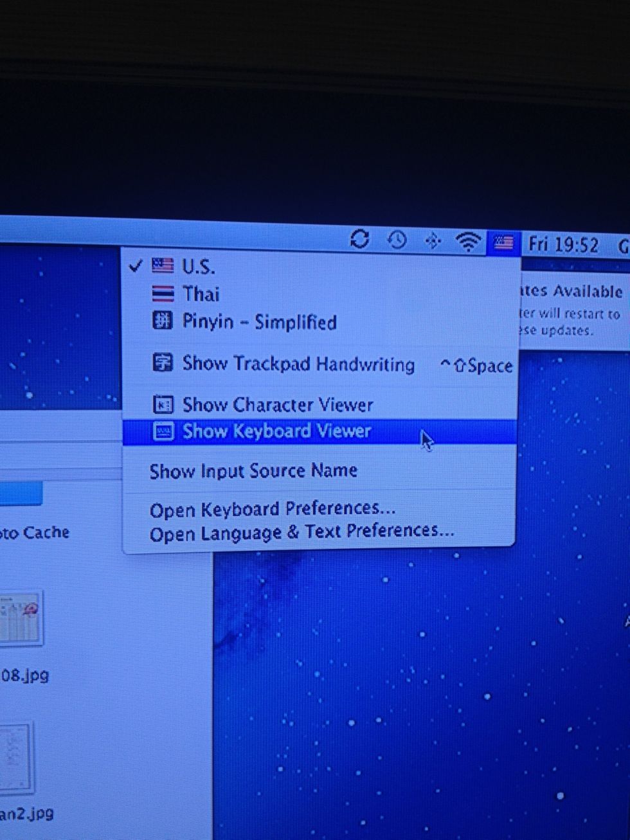Viewport: 630px width, 840px height.
Task: Keep U.S. as the checked input source
Action: click(200, 266)
